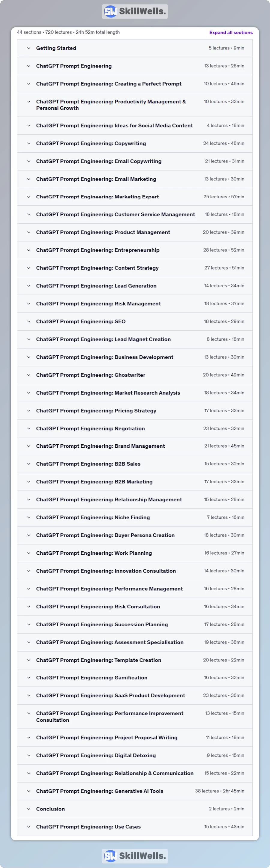Expand chevron next to Copywriting section

pos(29,144)
